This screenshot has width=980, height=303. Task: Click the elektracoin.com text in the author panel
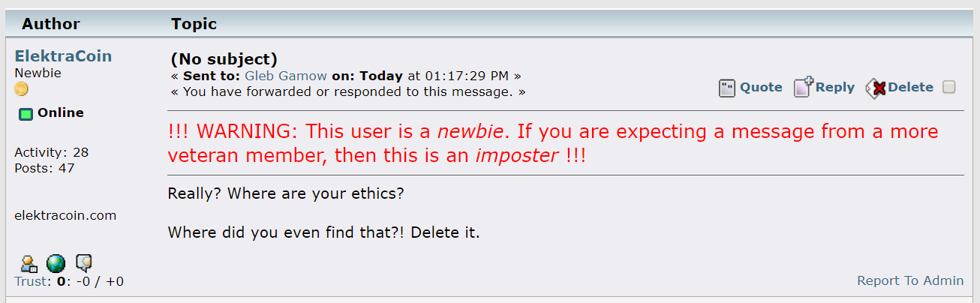[x=65, y=215]
